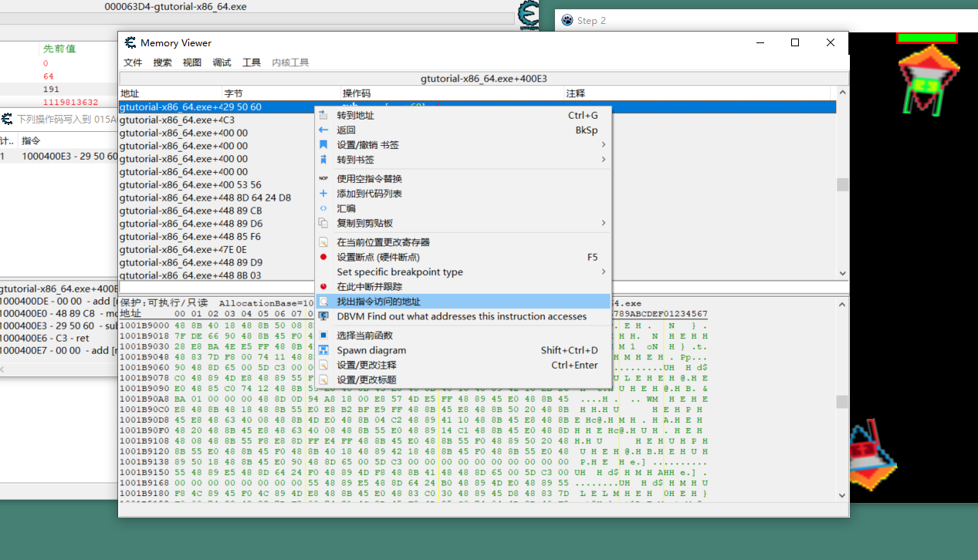Image resolution: width=978 pixels, height=560 pixels.
Task: Choose 选择当前函数 in the context menu
Action: (x=364, y=335)
